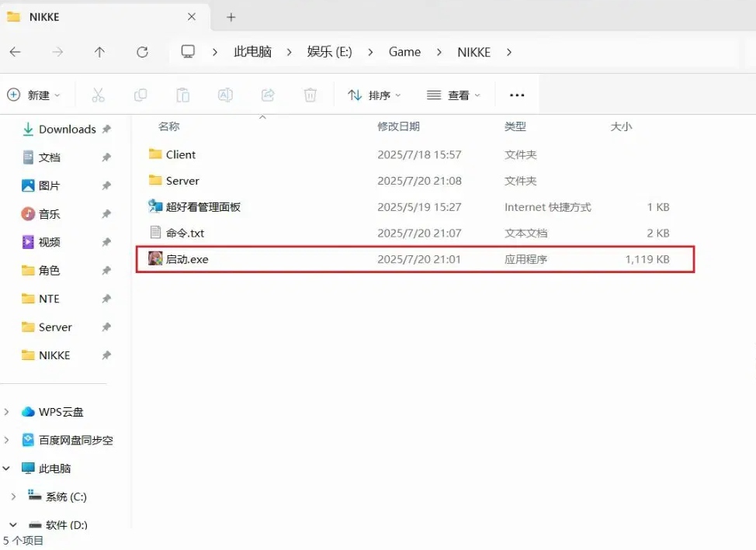
Task: Collapse the 软件 (D:) tree node
Action: point(13,525)
